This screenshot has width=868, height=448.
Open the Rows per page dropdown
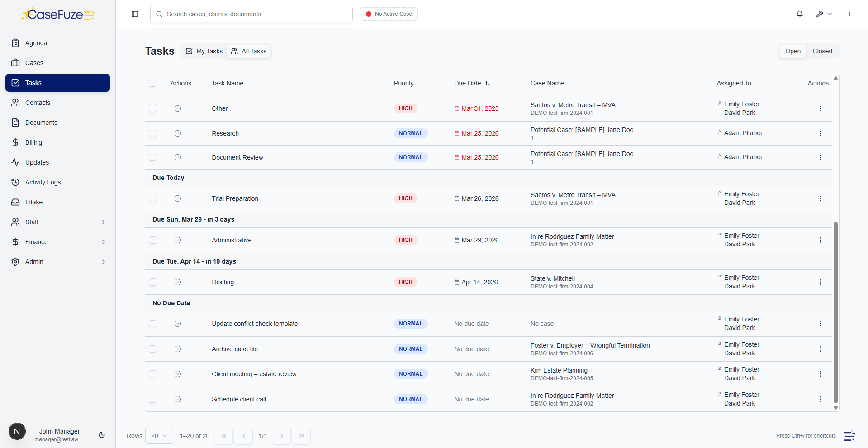(x=159, y=436)
